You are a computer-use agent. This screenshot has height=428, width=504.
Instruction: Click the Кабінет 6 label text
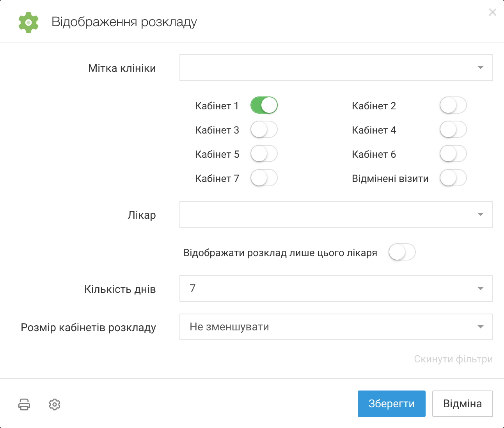point(374,154)
